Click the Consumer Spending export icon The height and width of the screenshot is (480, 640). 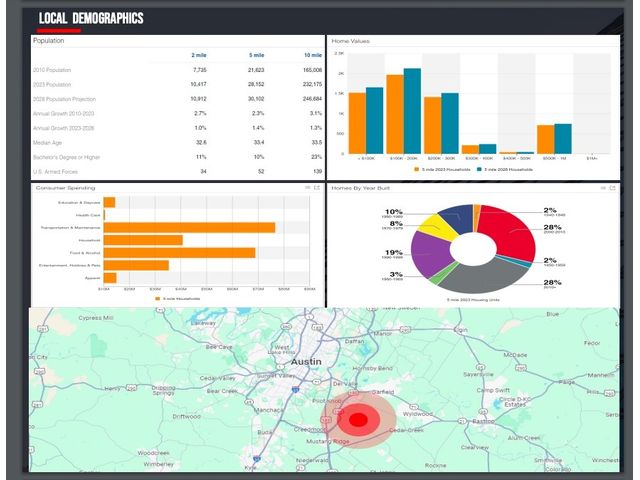coord(317,188)
